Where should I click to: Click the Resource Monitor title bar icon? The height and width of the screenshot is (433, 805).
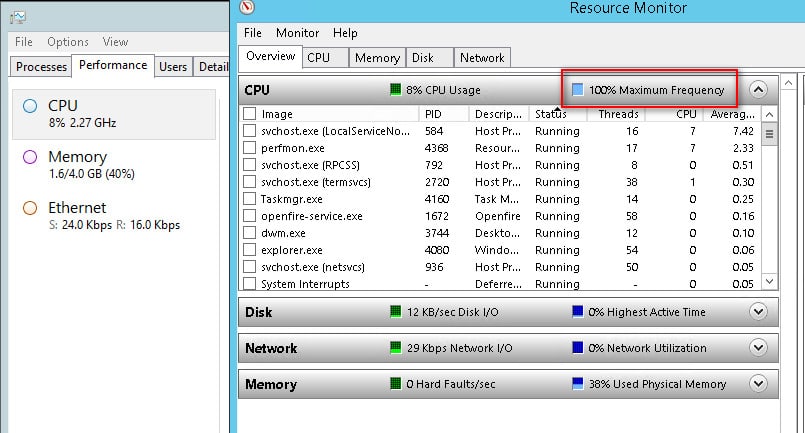tap(247, 7)
